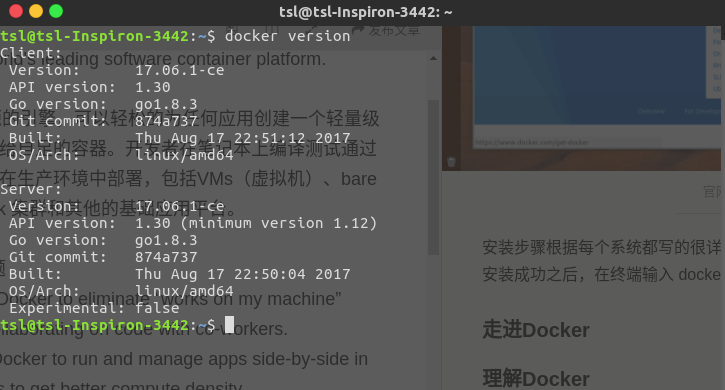Click the 'Built: Thu Aug 17 22:50:04 2017' line

(x=179, y=274)
